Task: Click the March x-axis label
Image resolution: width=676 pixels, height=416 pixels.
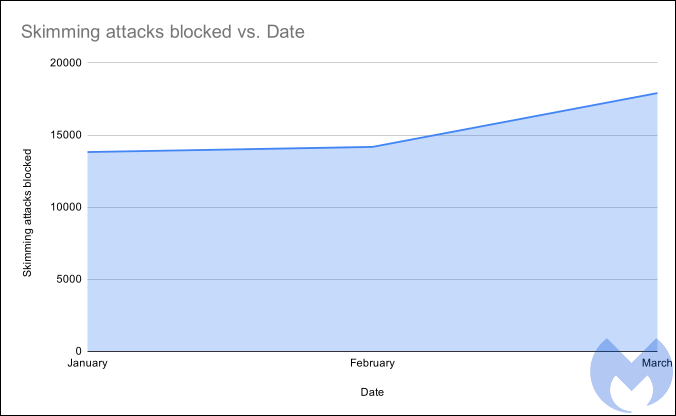Action: click(656, 362)
